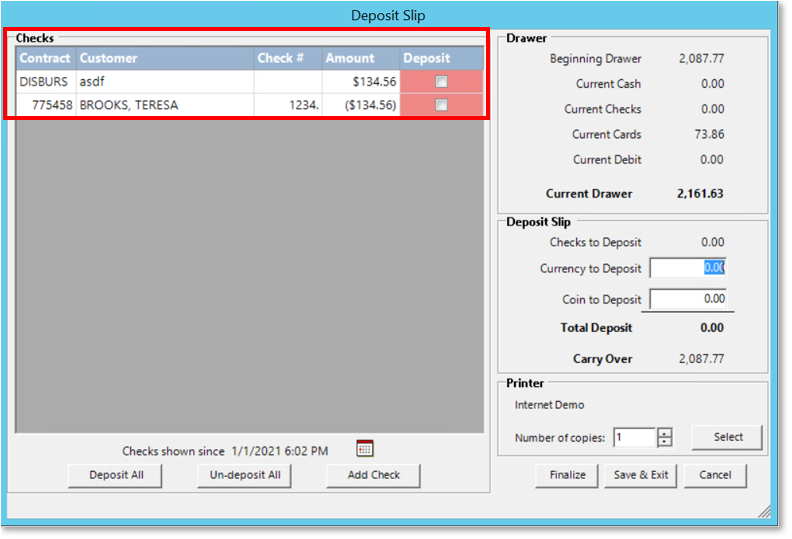Click Select to choose a printer

coord(728,437)
